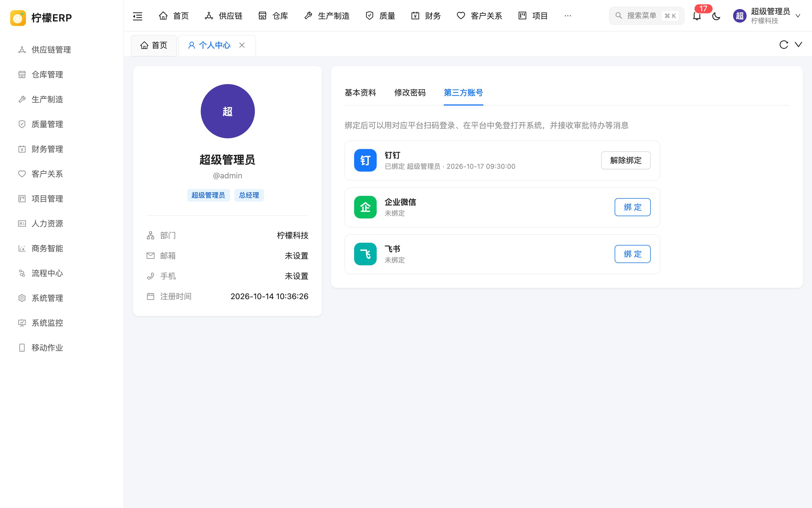Collapse the sidebar with the menu fold icon
This screenshot has height=508, width=812.
(x=138, y=16)
